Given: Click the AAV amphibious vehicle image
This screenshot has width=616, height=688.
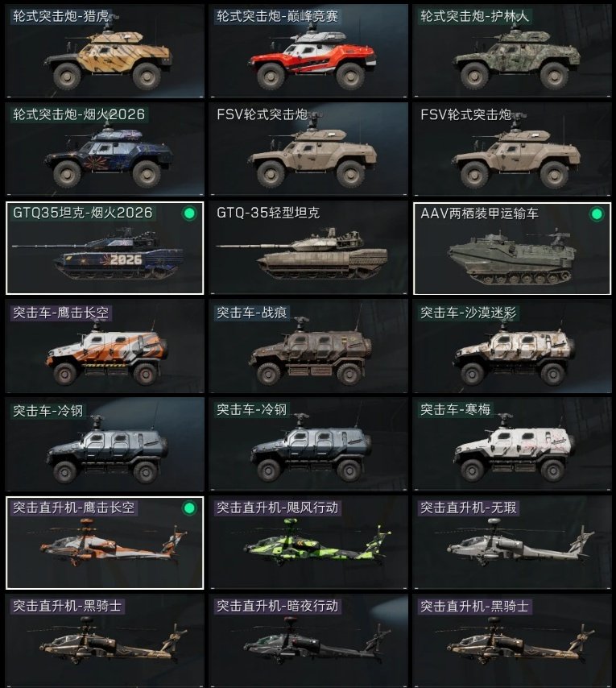Looking at the screenshot, I should (x=511, y=258).
